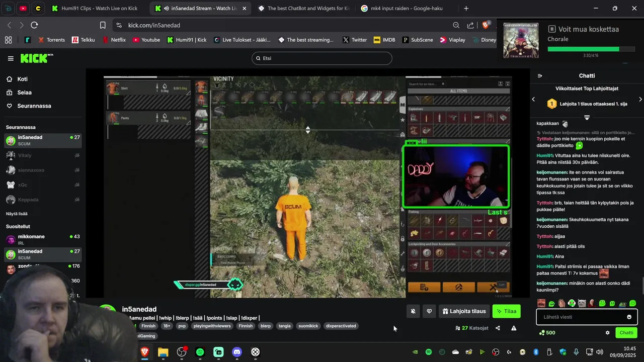Viewport: 644px width, 362px height.
Task: Show the next top gifter slide
Action: coord(640,100)
